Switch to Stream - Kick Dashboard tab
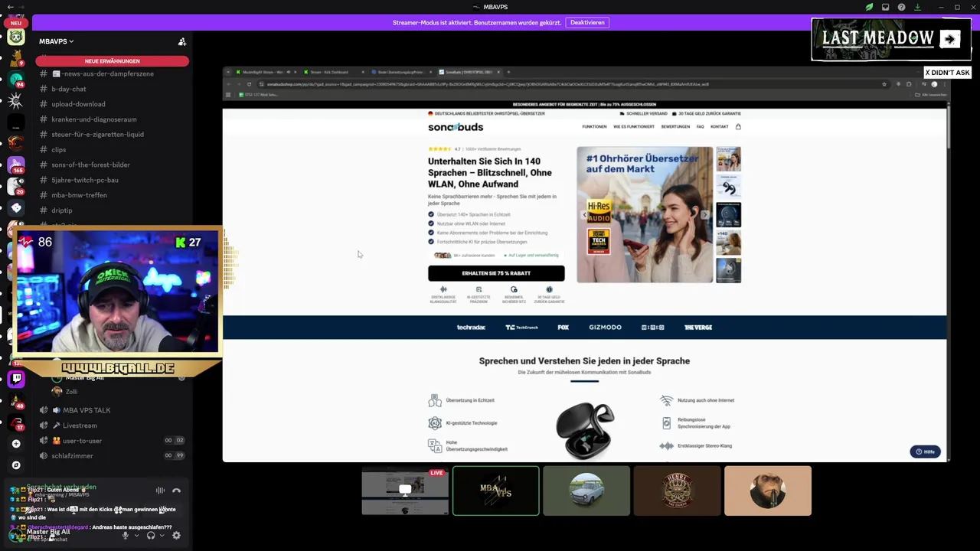Image resolution: width=980 pixels, height=551 pixels. [x=330, y=72]
